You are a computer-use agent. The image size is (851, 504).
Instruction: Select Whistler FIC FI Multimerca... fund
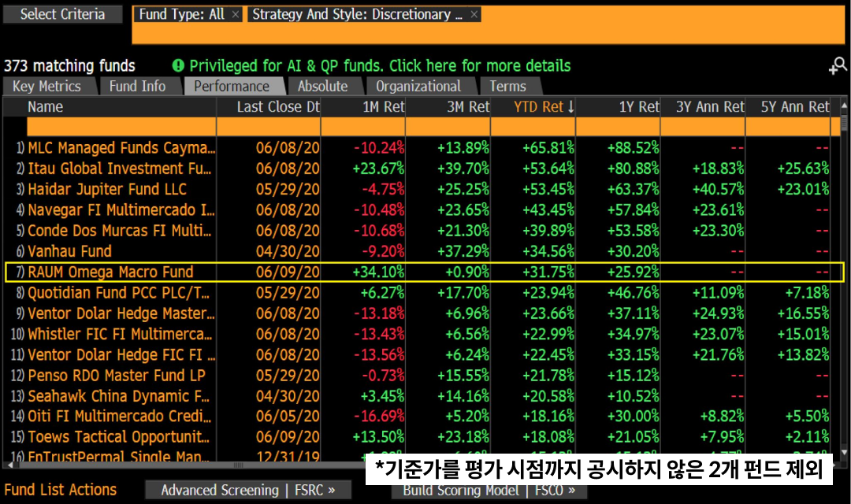[120, 334]
